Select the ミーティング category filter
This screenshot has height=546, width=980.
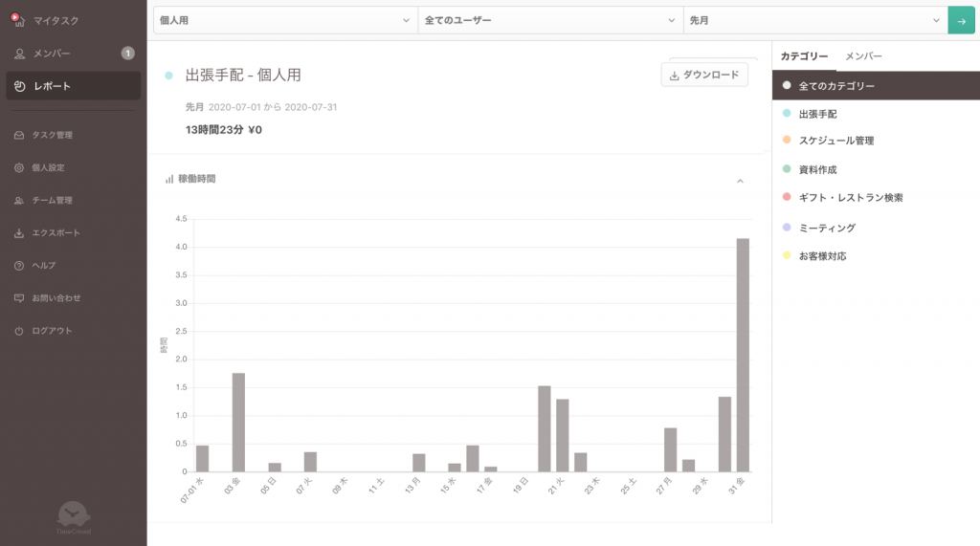827,228
